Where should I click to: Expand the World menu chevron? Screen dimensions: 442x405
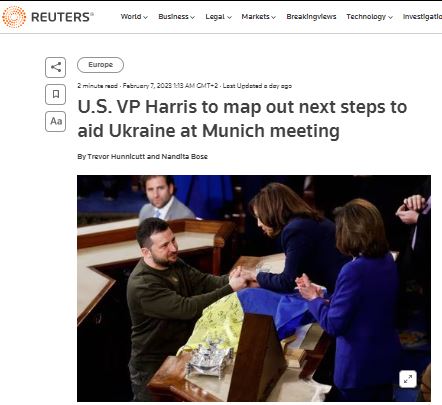(145, 17)
